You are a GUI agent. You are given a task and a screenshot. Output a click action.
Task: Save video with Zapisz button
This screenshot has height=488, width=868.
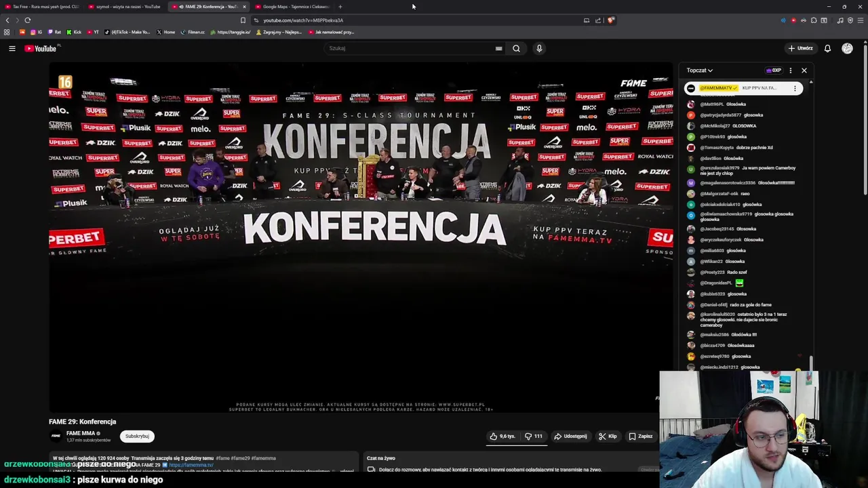[640, 436]
